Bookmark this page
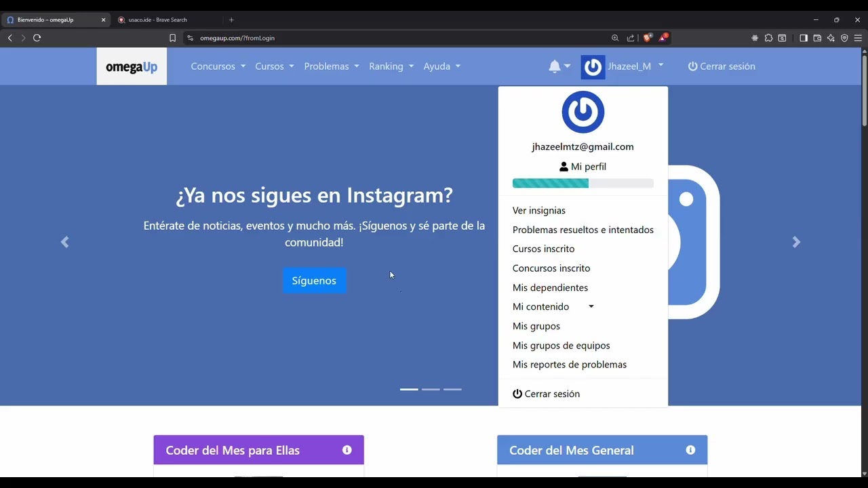868x488 pixels. (x=172, y=38)
